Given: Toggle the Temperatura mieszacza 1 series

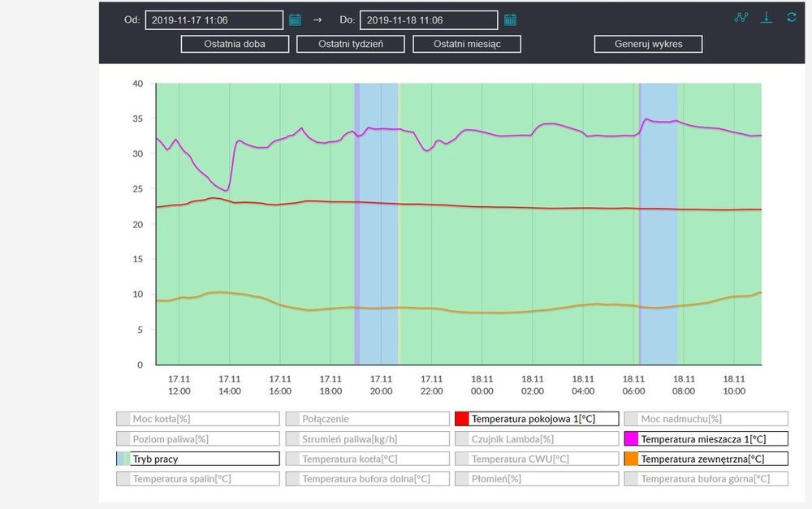Looking at the screenshot, I should 706,439.
